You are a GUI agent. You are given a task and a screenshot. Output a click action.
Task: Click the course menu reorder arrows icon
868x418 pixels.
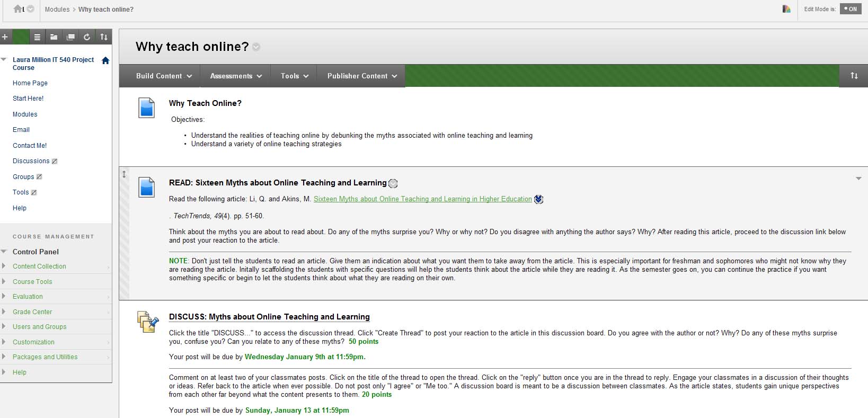coord(104,37)
